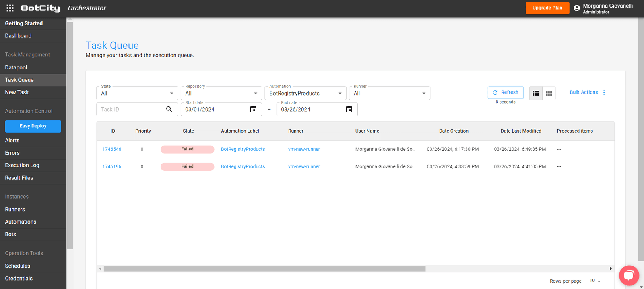Open the user account avatar icon
644x289 pixels.
click(576, 8)
